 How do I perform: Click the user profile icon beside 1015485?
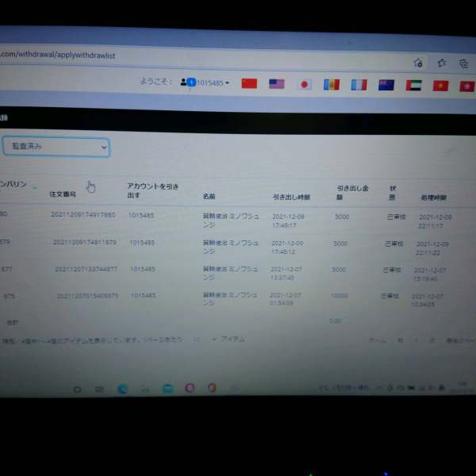[x=183, y=82]
